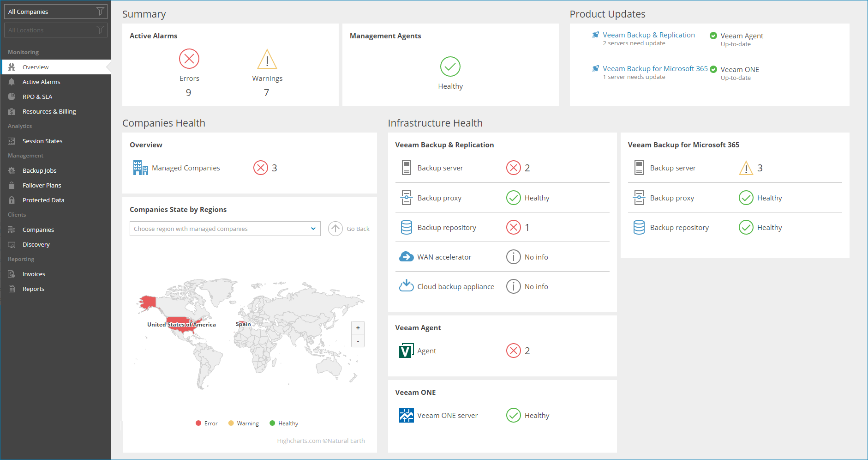Click the Healthy management agents checkmark icon
The image size is (868, 460).
tap(450, 67)
